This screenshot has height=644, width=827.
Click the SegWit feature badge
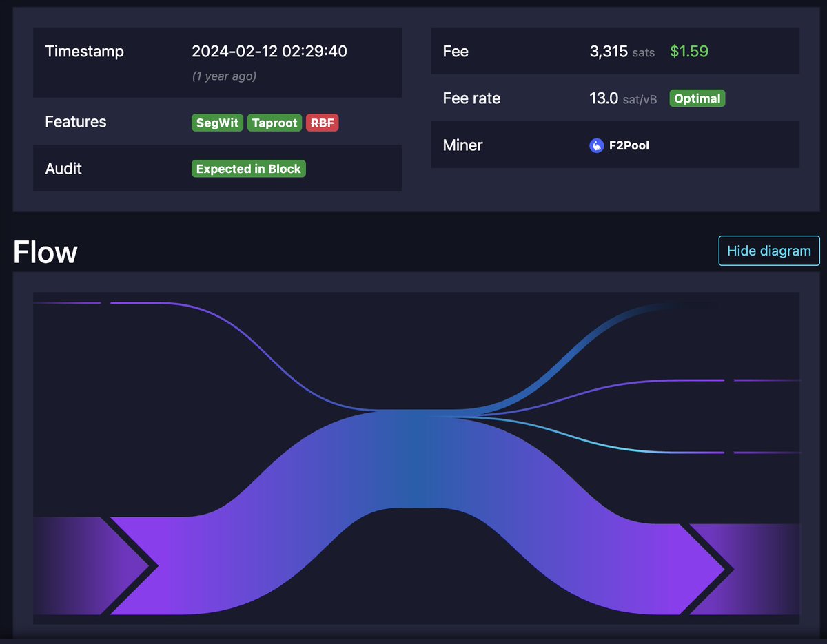[x=217, y=123]
